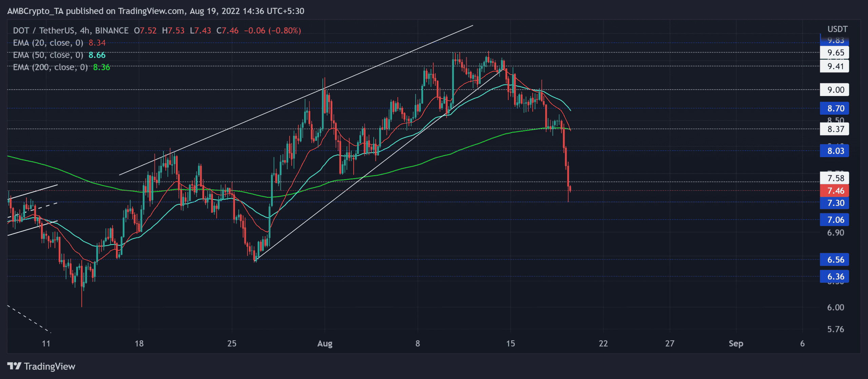This screenshot has height=379, width=868.
Task: Click the TradingView logo at bottom left
Action: click(41, 366)
